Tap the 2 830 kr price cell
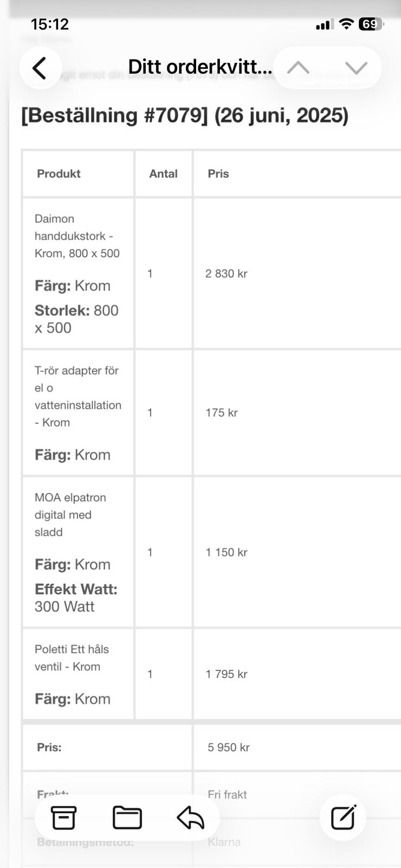 coord(226,273)
